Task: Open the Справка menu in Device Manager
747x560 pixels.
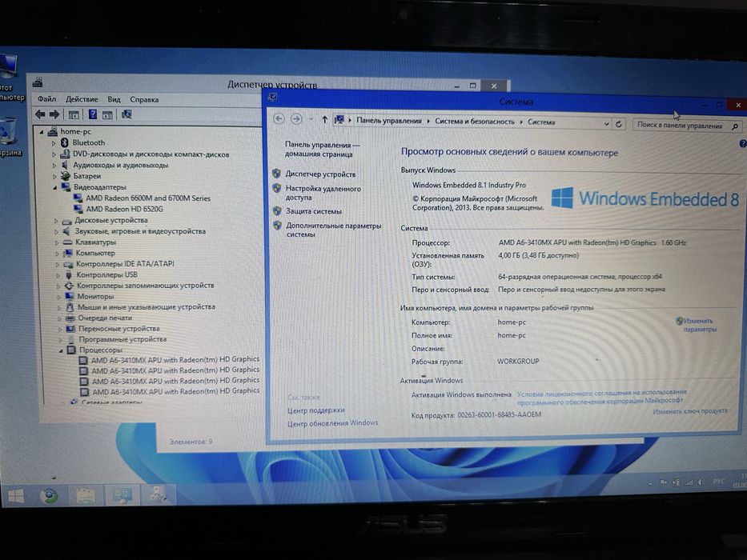Action: [144, 99]
